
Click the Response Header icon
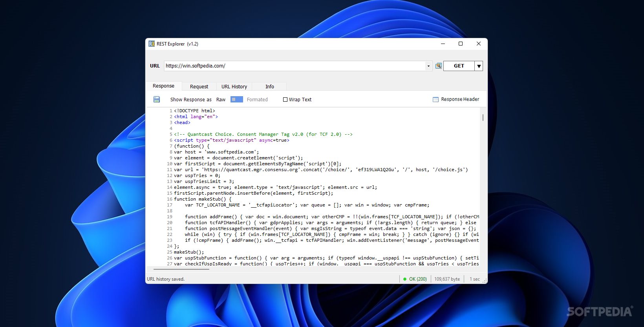point(435,100)
